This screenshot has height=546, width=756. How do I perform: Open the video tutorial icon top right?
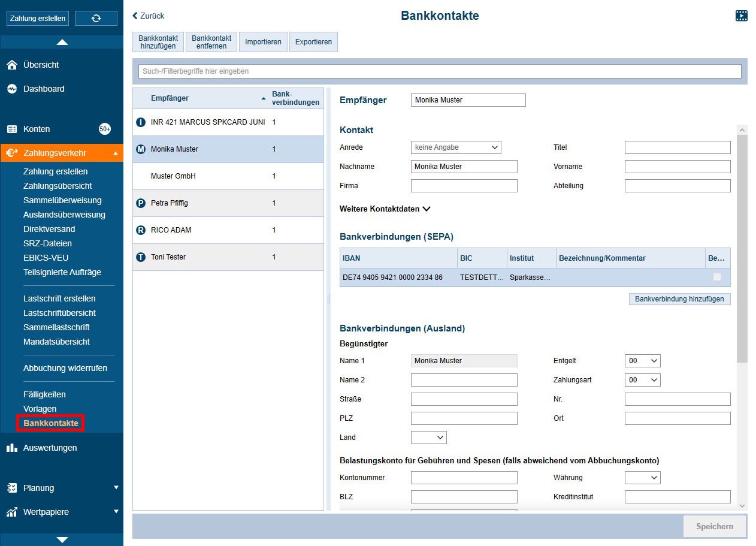pos(742,16)
